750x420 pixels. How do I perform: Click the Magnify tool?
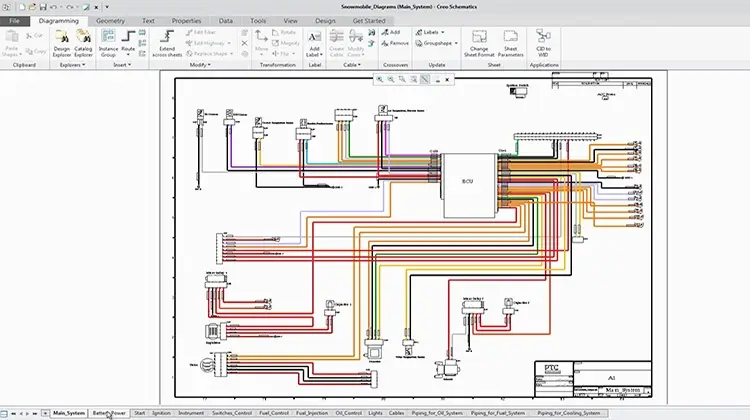pos(286,43)
